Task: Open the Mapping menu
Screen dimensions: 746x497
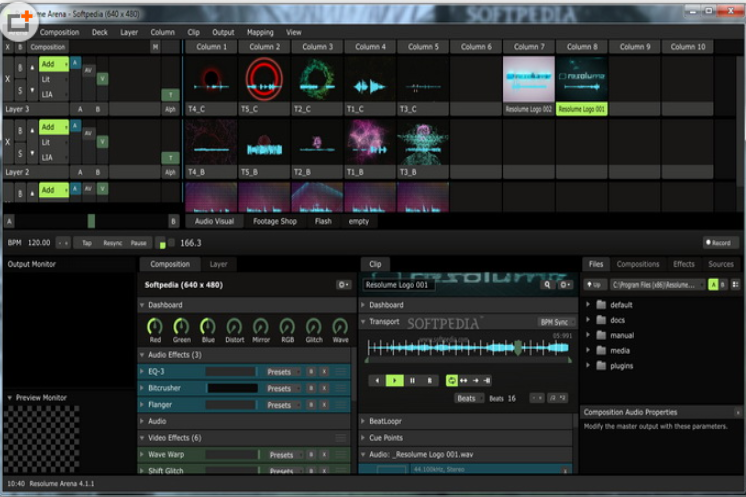Action: click(260, 32)
